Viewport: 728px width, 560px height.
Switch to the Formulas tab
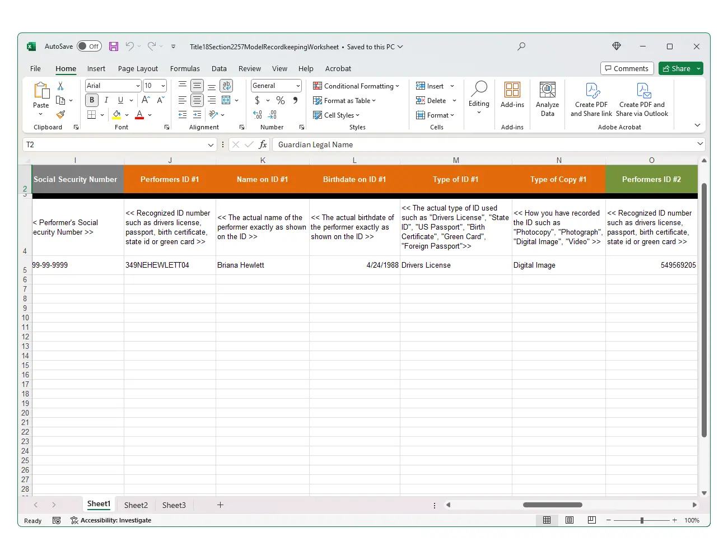[x=185, y=68]
